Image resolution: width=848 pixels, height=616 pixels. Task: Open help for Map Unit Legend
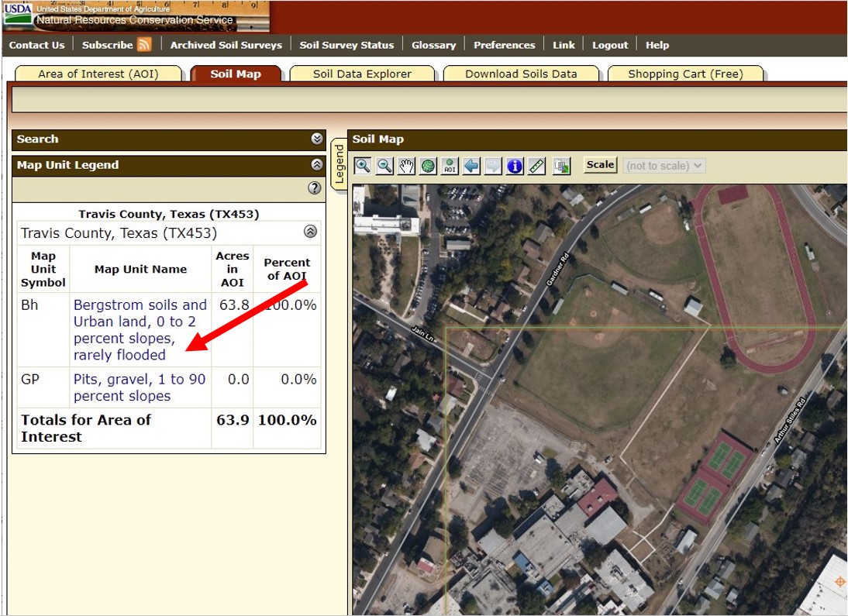pos(314,188)
